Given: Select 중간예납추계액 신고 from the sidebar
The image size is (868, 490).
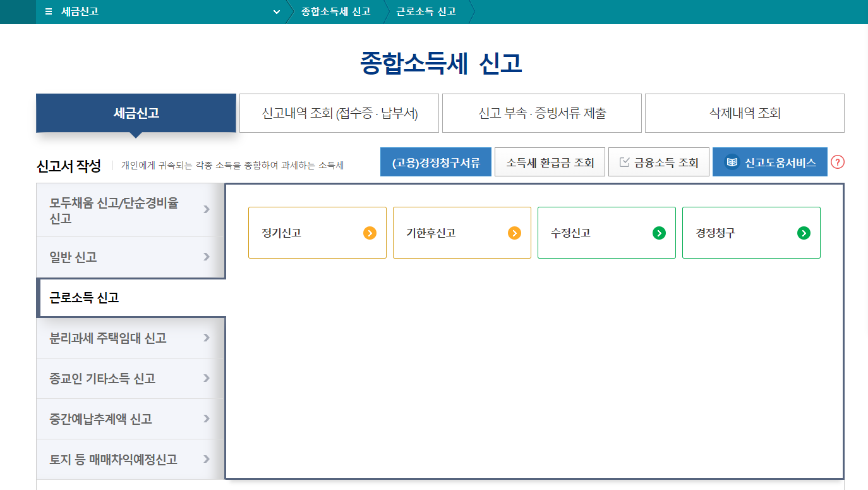Looking at the screenshot, I should (126, 419).
